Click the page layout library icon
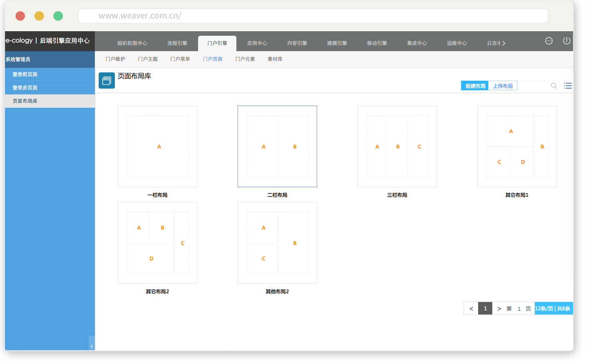Image resolution: width=593 pixels, height=364 pixels. coord(107,81)
